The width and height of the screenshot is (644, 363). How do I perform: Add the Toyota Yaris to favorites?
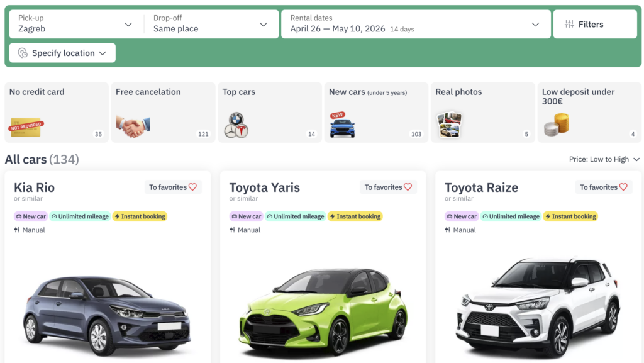[x=388, y=187]
